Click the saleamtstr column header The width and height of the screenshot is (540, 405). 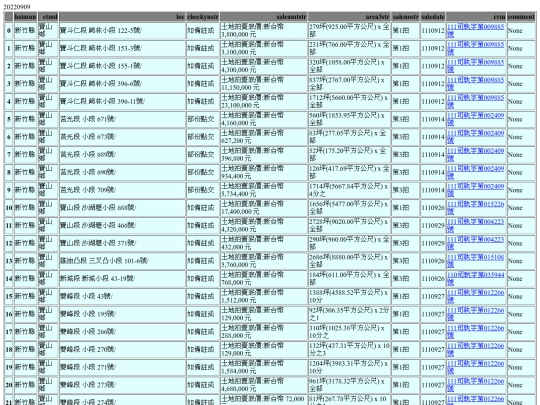[x=263, y=17]
